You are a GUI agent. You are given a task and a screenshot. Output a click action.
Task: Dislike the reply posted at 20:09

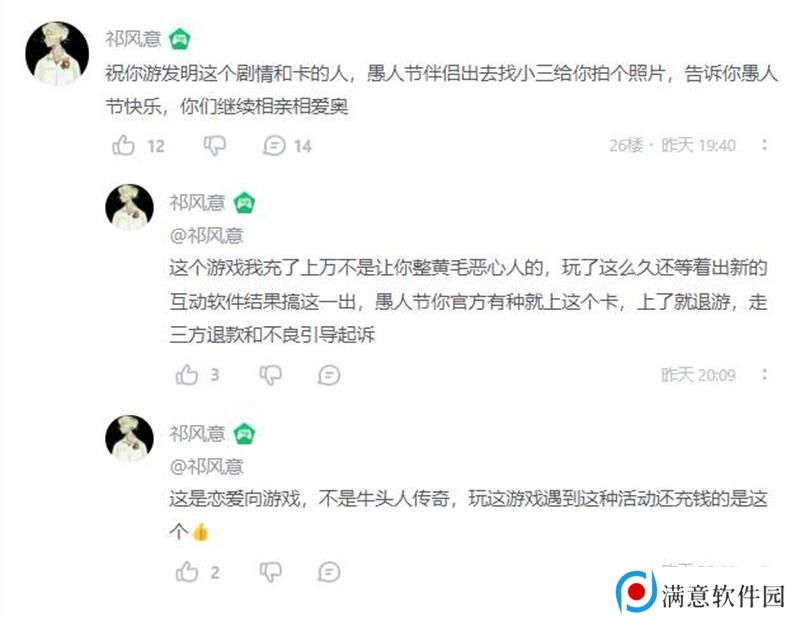(270, 375)
